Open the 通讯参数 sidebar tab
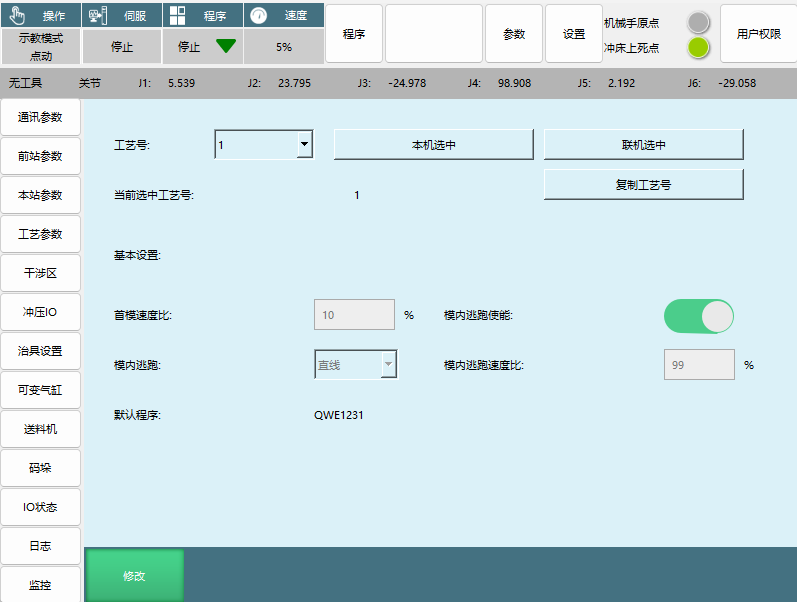Screen dimensions: 797x602 (40, 117)
